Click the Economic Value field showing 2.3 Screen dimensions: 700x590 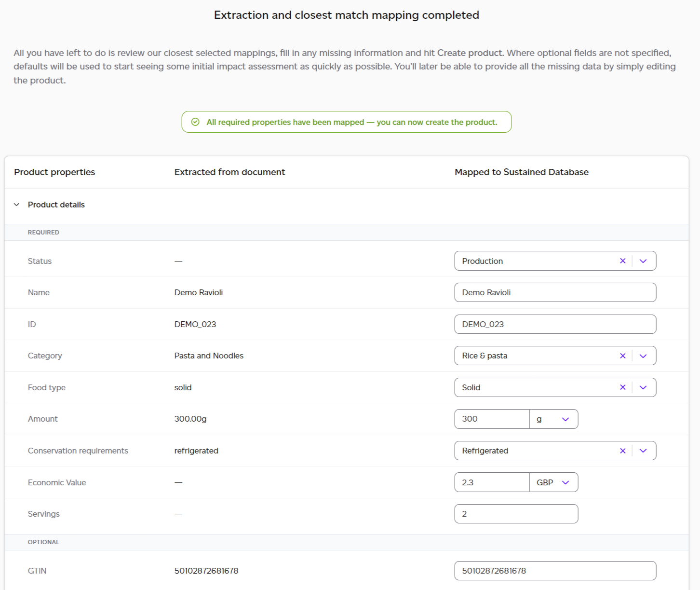[492, 482]
